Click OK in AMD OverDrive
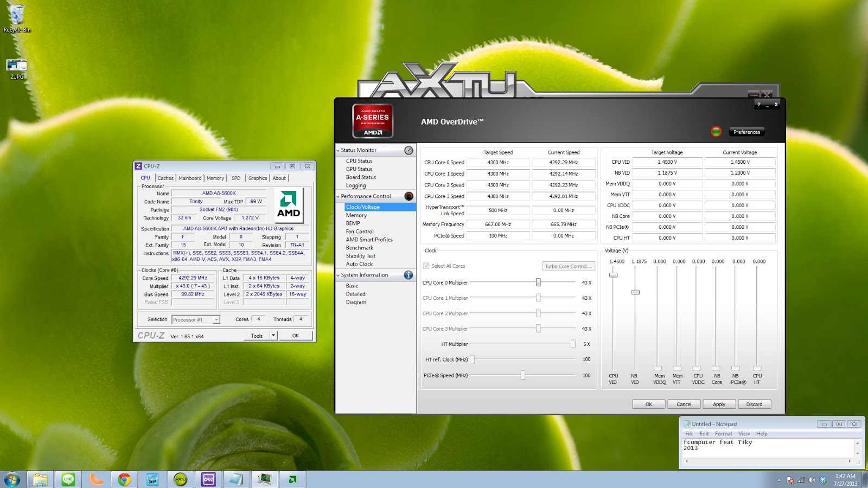The width and height of the screenshot is (868, 488). click(649, 404)
